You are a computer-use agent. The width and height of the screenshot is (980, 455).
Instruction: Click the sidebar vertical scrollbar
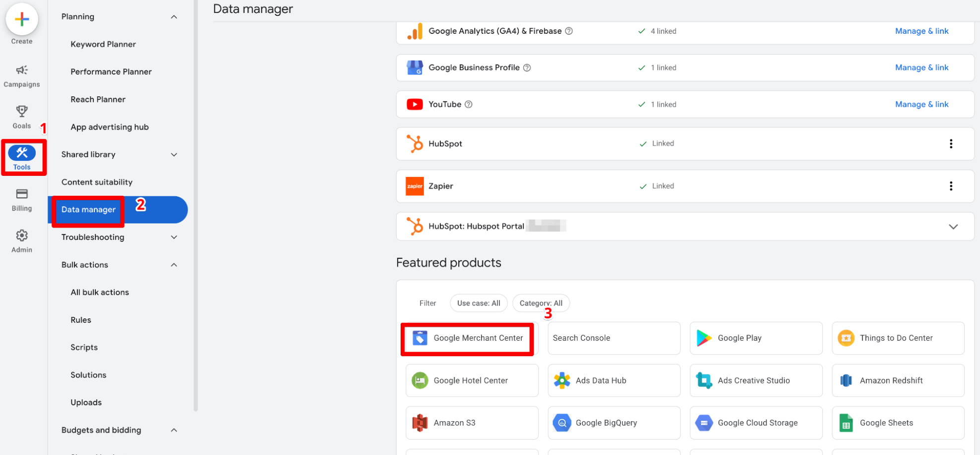click(196, 206)
